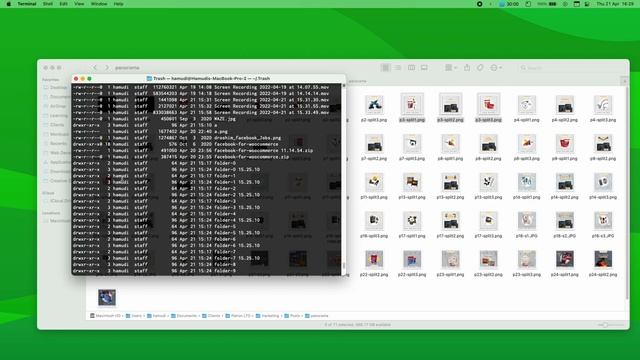This screenshot has height=360, width=640.
Task: Switch Finder to column view
Action: 411,68
